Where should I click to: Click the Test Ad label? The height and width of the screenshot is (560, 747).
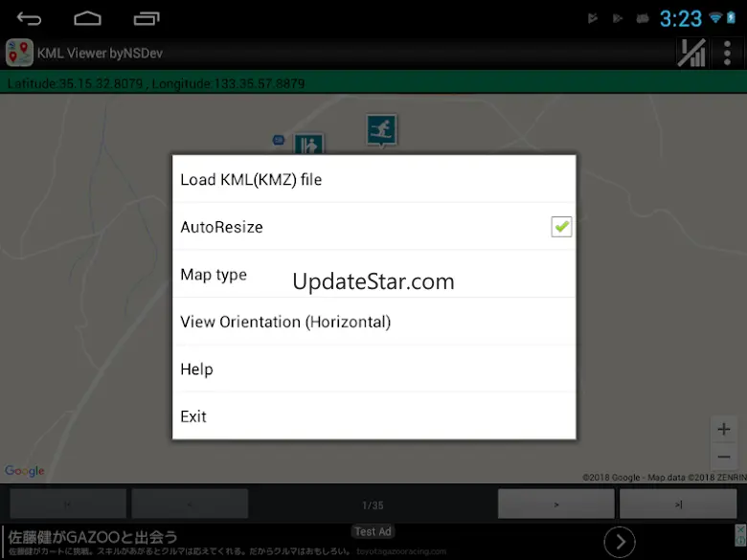[x=373, y=531]
